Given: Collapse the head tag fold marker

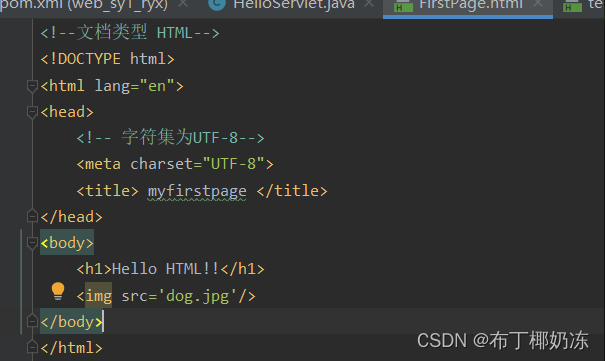Looking at the screenshot, I should (32, 112).
